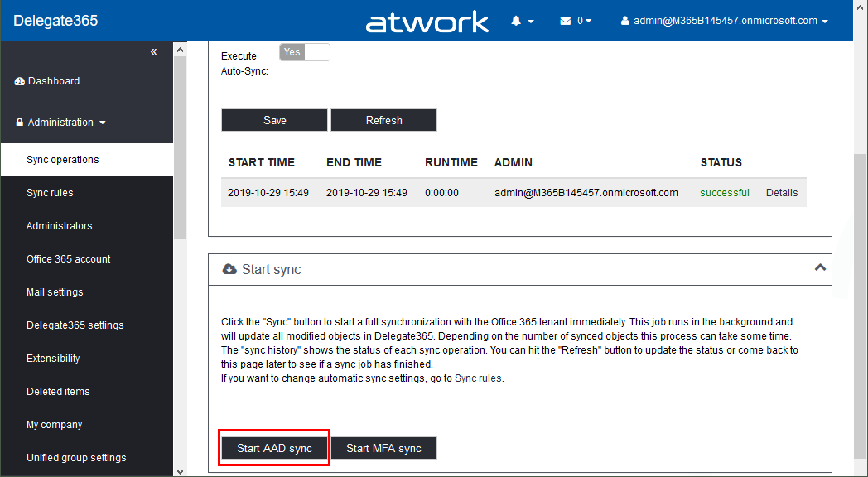The width and height of the screenshot is (868, 477).
Task: Click the Delegate365 brand title
Action: 55,21
